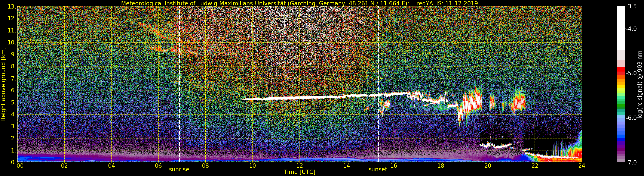Click the "12." tick on the height axis

(x=12, y=18)
